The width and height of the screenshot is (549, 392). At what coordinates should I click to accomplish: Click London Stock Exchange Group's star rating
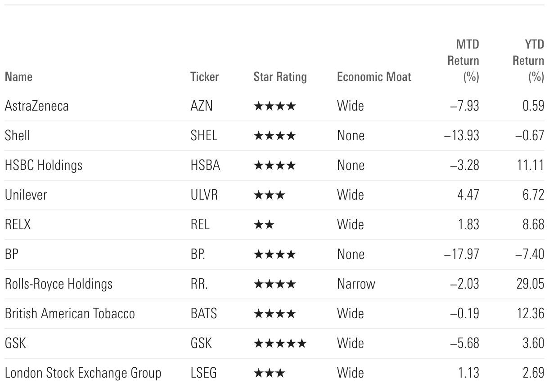click(x=269, y=373)
